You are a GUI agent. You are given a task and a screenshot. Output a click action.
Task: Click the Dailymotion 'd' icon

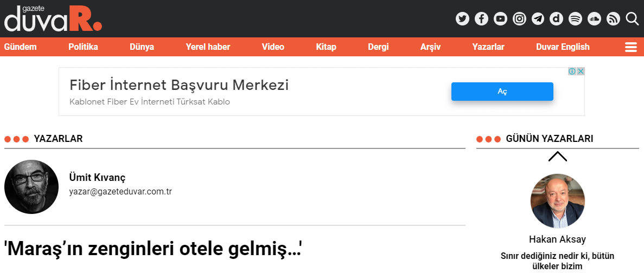557,19
